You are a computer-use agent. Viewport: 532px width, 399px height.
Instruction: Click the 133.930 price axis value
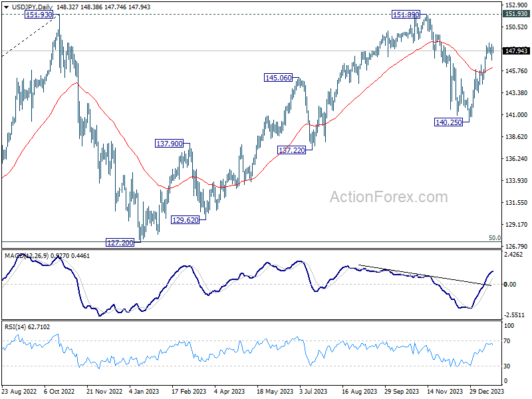(x=516, y=180)
